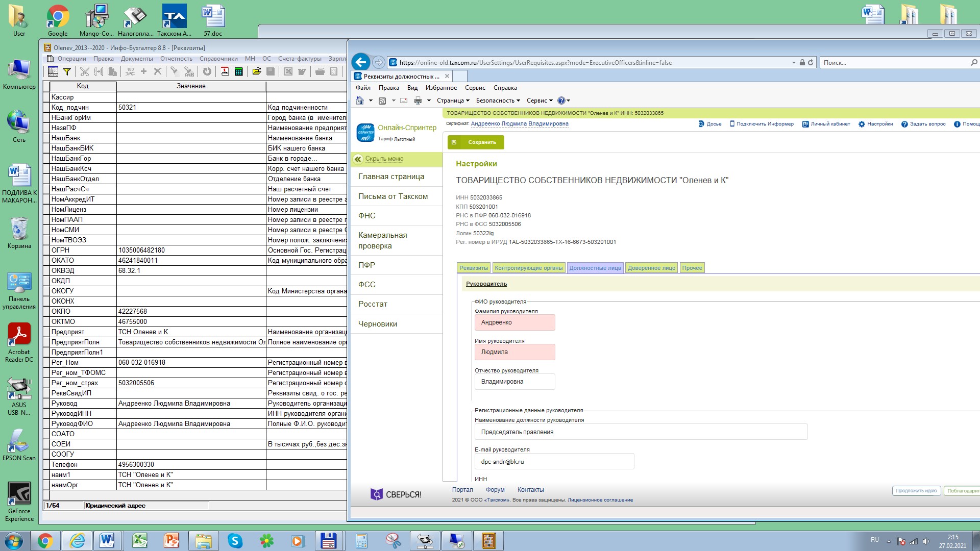Click the Онлайн-Спринтер logo
This screenshot has height=551, width=980.
coord(365,132)
